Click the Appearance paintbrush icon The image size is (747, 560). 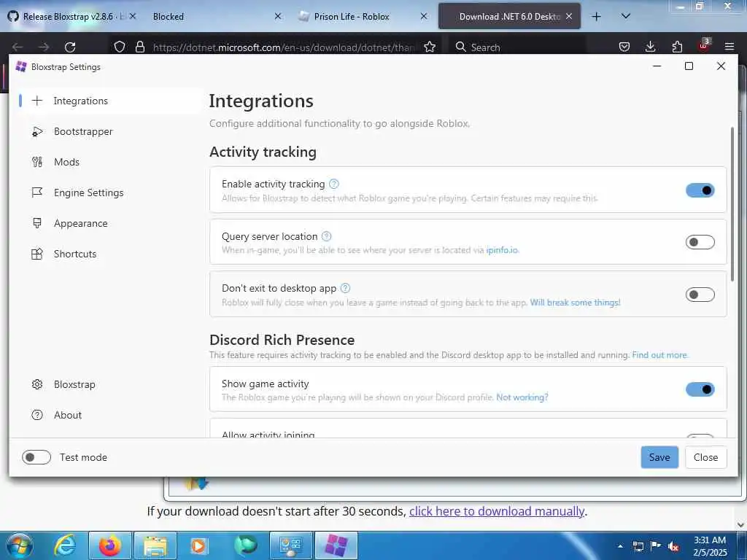[x=37, y=223]
